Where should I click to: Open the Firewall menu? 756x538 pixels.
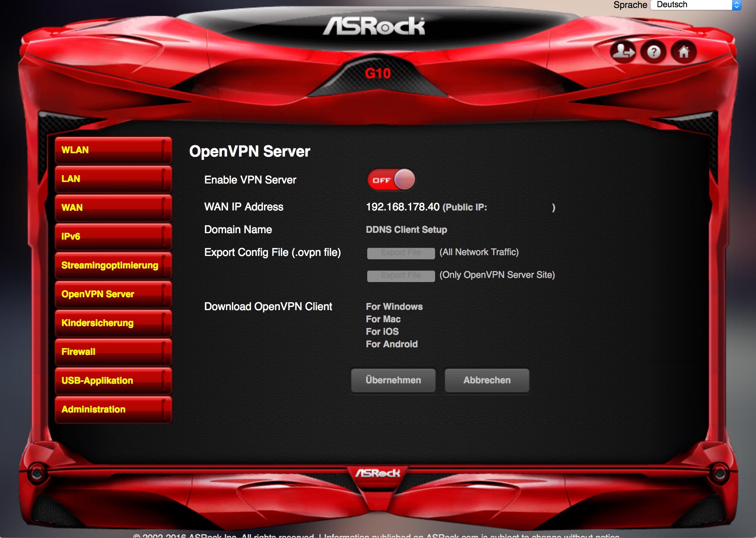tap(113, 352)
